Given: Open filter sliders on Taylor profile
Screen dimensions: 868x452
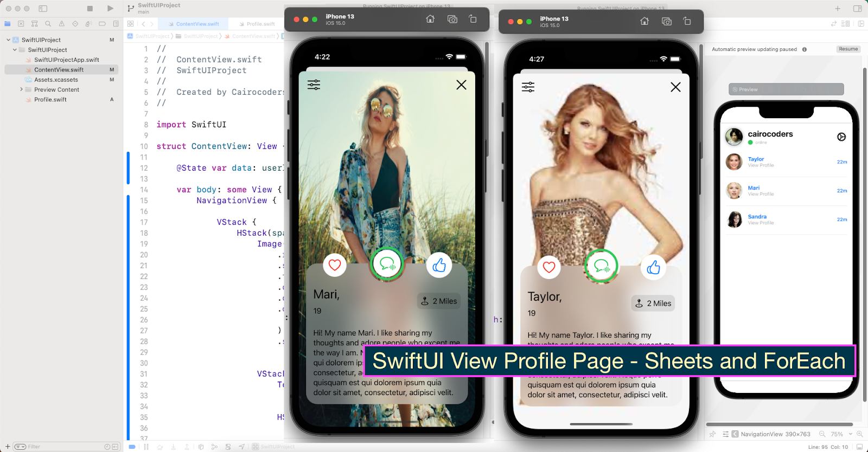Looking at the screenshot, I should 528,87.
